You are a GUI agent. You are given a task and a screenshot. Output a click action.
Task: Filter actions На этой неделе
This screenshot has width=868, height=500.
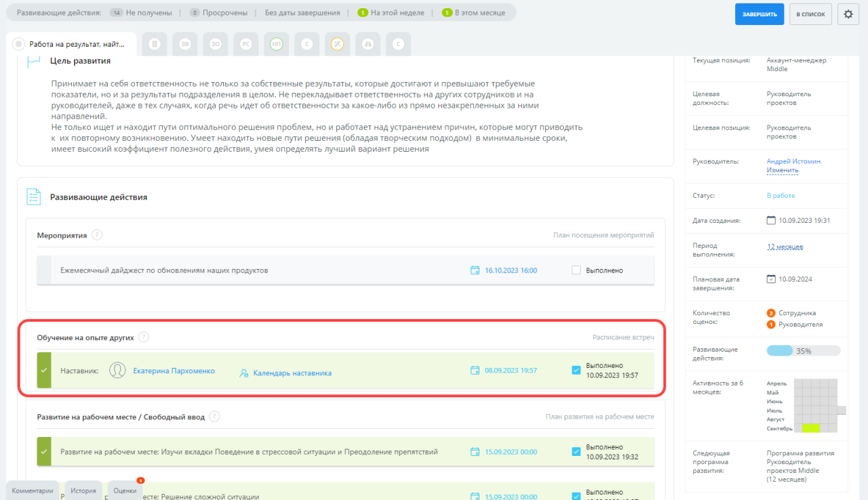pyautogui.click(x=391, y=13)
